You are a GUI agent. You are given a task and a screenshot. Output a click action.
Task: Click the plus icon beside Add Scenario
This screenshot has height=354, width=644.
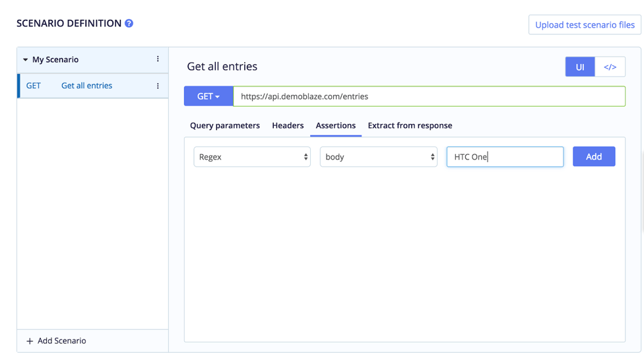pyautogui.click(x=30, y=341)
